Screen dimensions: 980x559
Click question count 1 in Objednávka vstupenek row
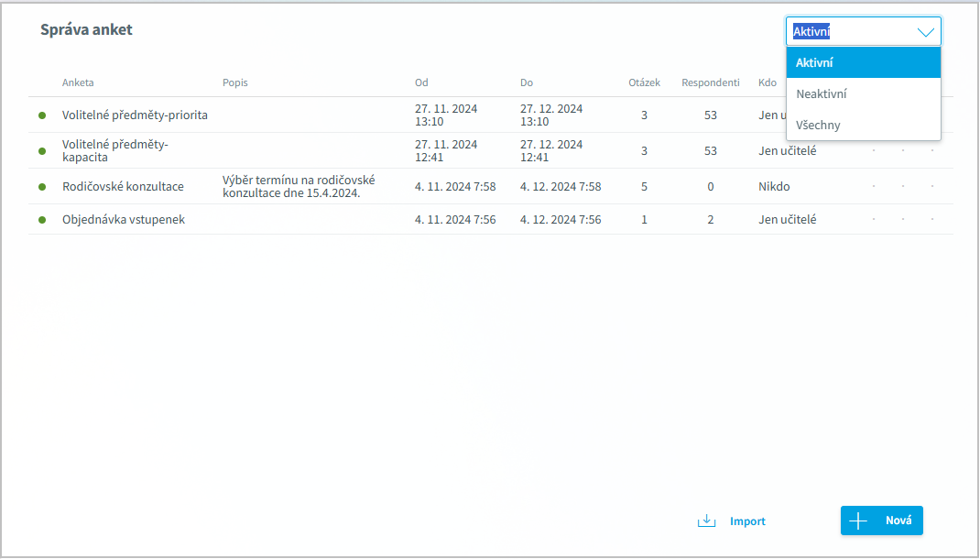click(x=645, y=219)
